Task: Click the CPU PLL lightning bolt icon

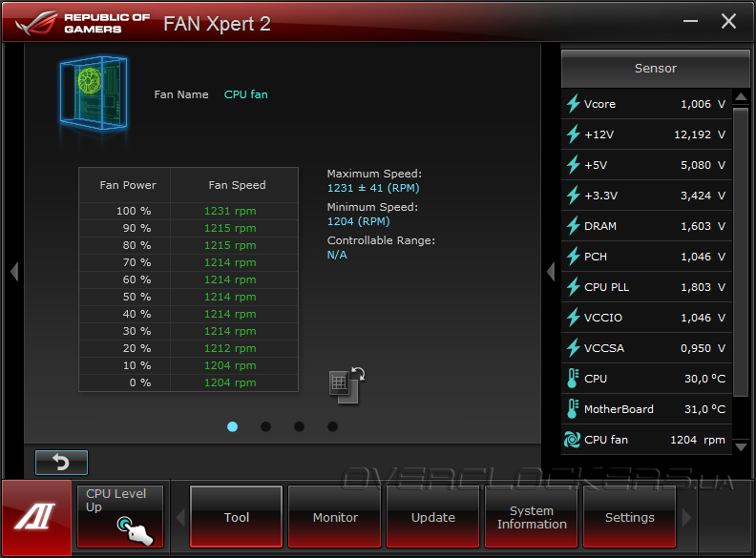Action: coord(573,287)
